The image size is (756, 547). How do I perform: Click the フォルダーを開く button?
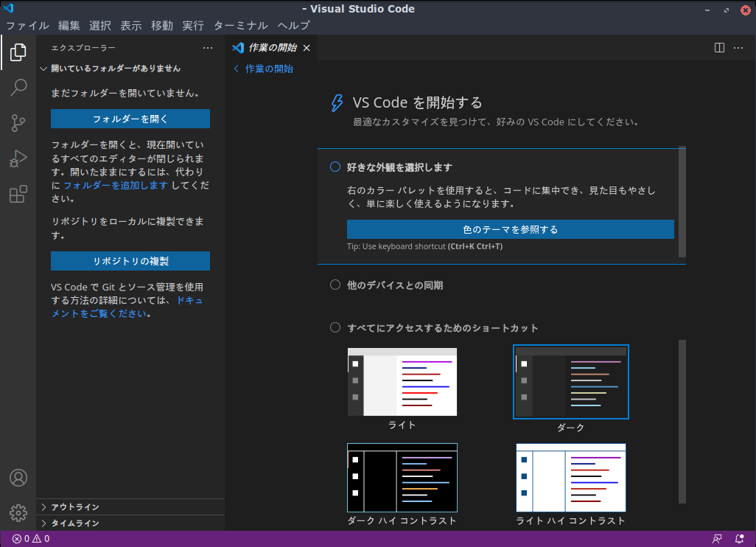130,119
